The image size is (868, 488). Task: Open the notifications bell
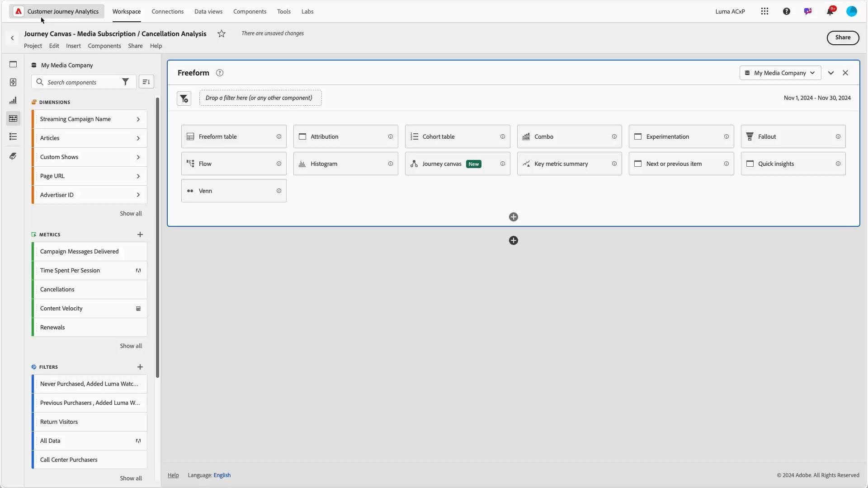click(830, 11)
